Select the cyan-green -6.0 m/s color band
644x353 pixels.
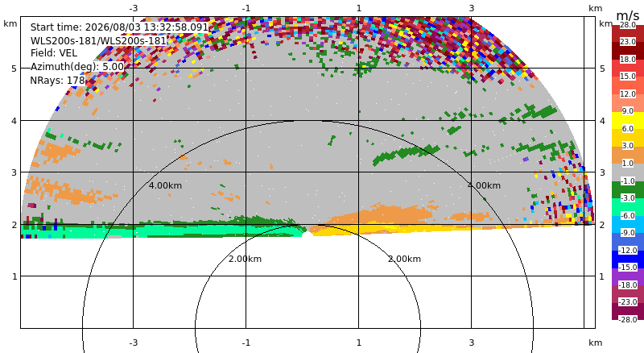[628, 206]
